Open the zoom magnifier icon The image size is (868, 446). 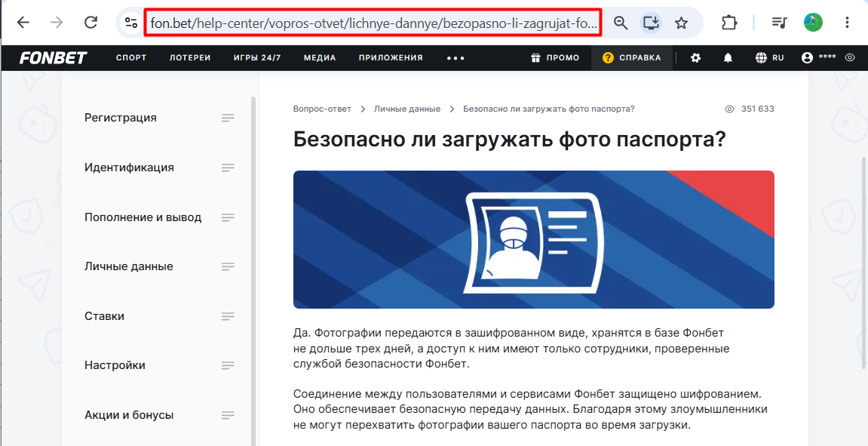click(x=621, y=23)
